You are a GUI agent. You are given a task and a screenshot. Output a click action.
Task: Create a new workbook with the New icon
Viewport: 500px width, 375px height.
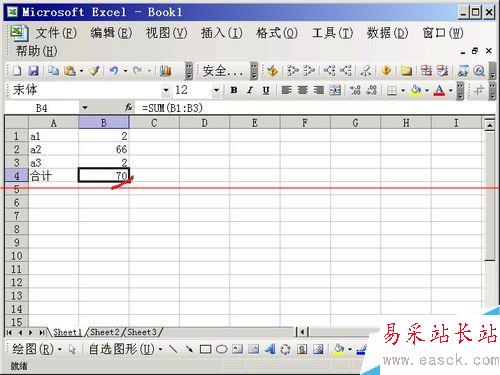point(16,71)
